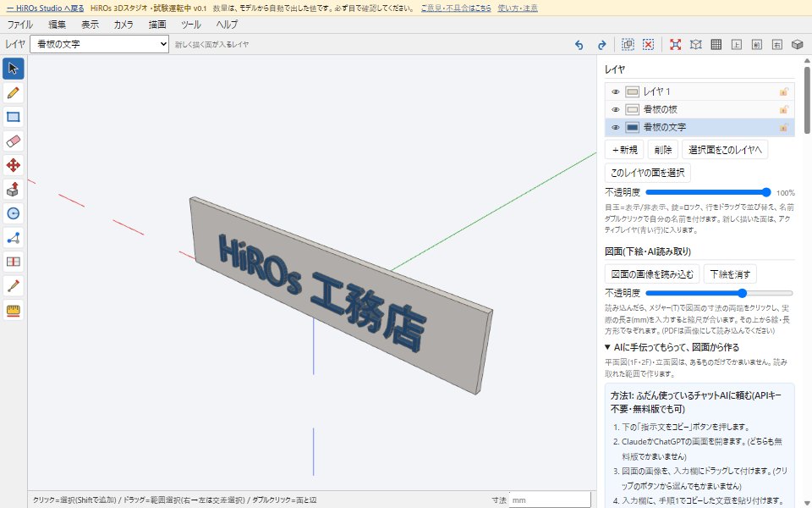Open the ツール menu

[191, 25]
